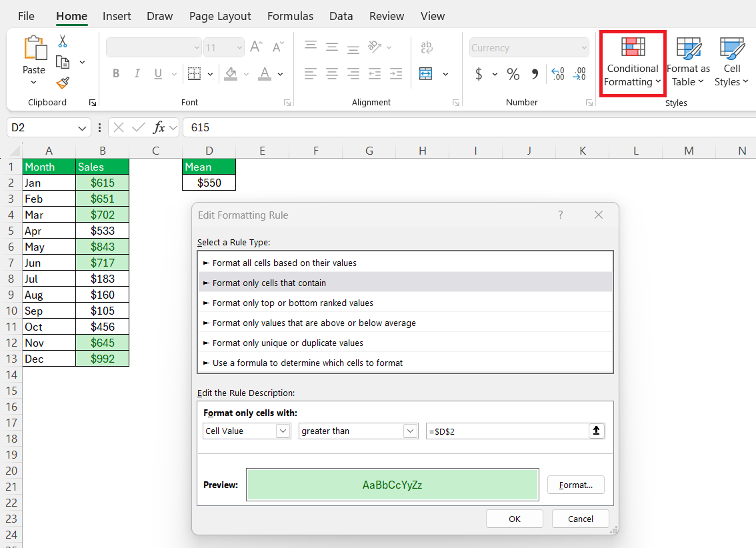Screen dimensions: 756x548
Task: Click Increase Decimal icon
Action: (558, 74)
